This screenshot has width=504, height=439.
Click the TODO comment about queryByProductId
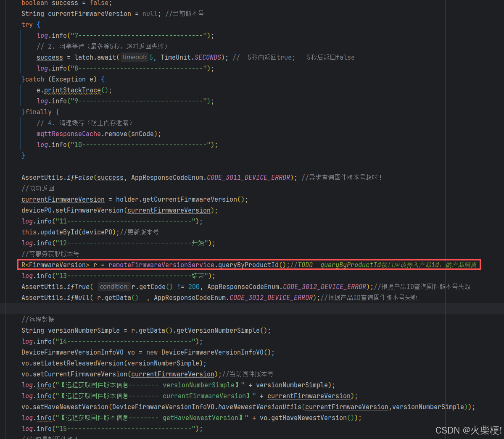pos(383,265)
